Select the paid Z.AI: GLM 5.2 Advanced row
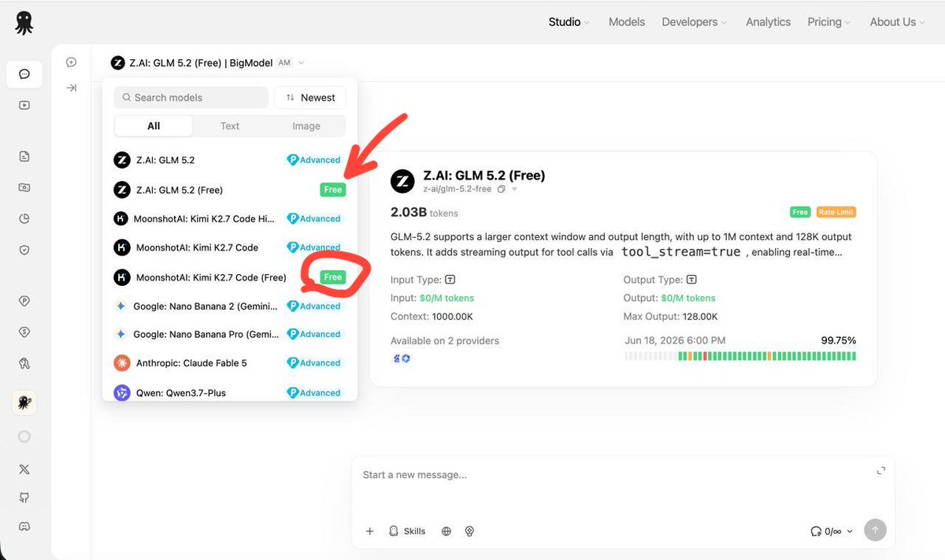The image size is (945, 560). pyautogui.click(x=230, y=160)
